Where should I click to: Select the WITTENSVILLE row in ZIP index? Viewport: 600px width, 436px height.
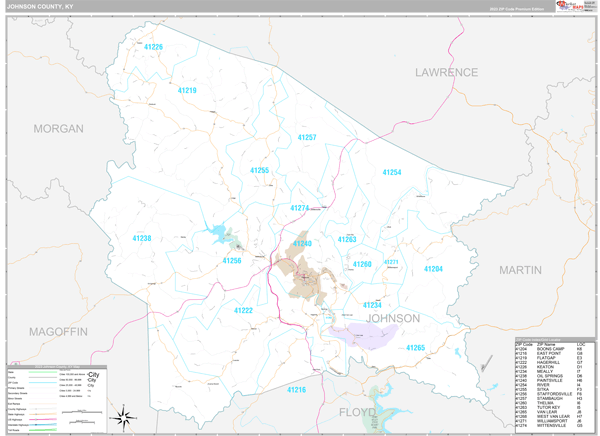point(554,426)
